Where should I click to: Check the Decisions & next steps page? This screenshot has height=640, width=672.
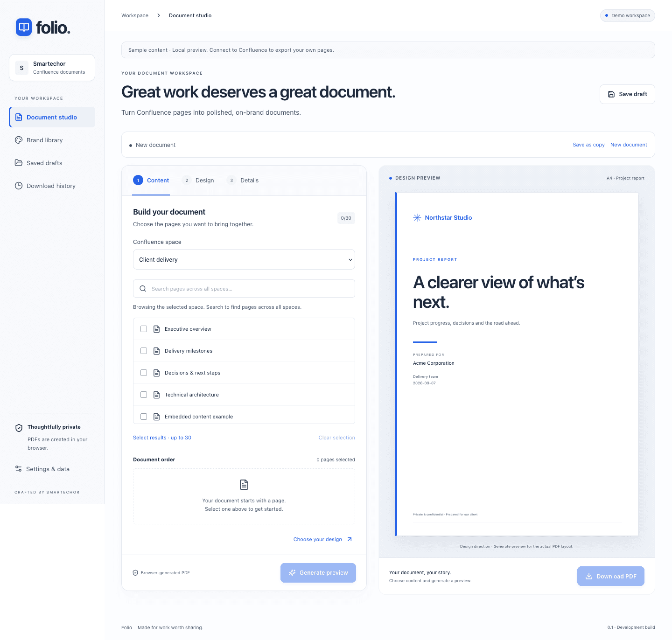[144, 373]
